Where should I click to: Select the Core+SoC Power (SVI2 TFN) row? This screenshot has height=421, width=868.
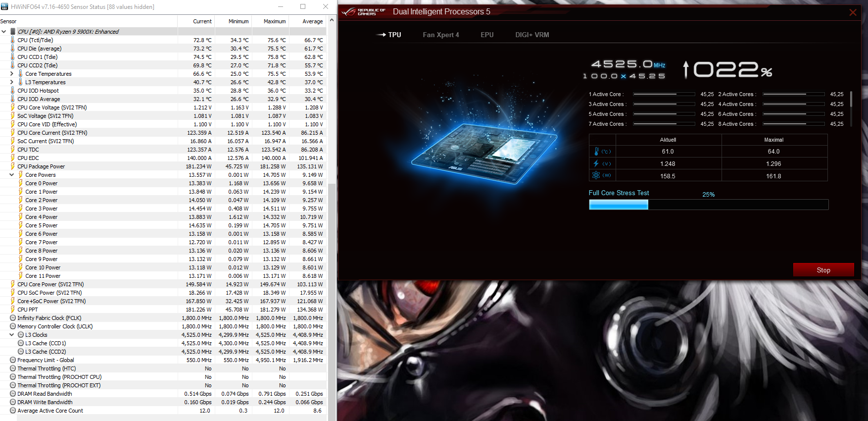[163, 301]
